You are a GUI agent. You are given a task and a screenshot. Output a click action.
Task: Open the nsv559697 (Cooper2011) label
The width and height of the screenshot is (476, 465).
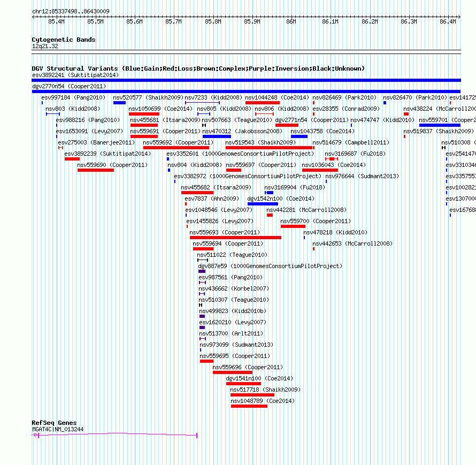click(261, 165)
